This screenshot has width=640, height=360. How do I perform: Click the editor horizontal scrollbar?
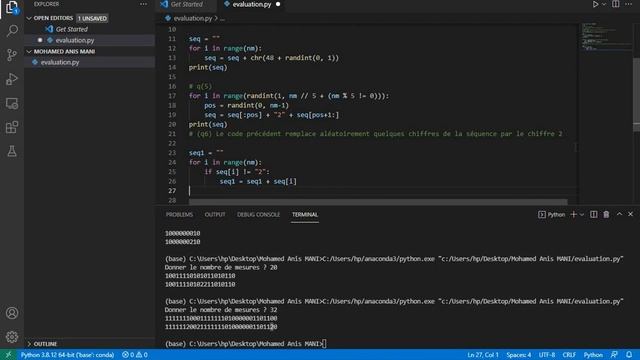(378, 202)
